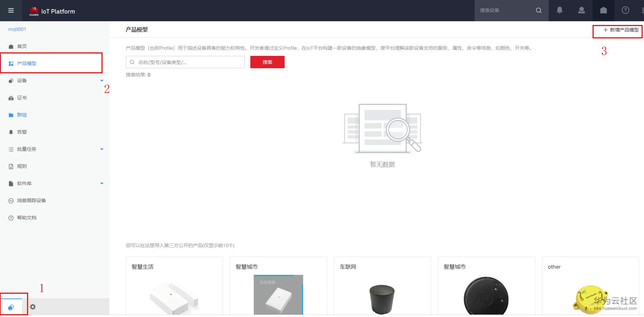644x317 pixels.
Task: Expand the 批量任务 sidebar section
Action: point(102,149)
